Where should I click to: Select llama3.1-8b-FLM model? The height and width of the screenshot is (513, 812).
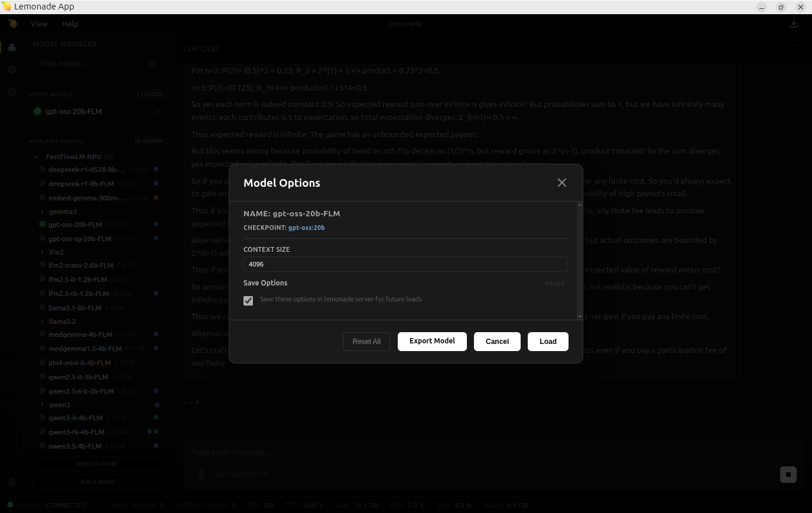coord(75,308)
